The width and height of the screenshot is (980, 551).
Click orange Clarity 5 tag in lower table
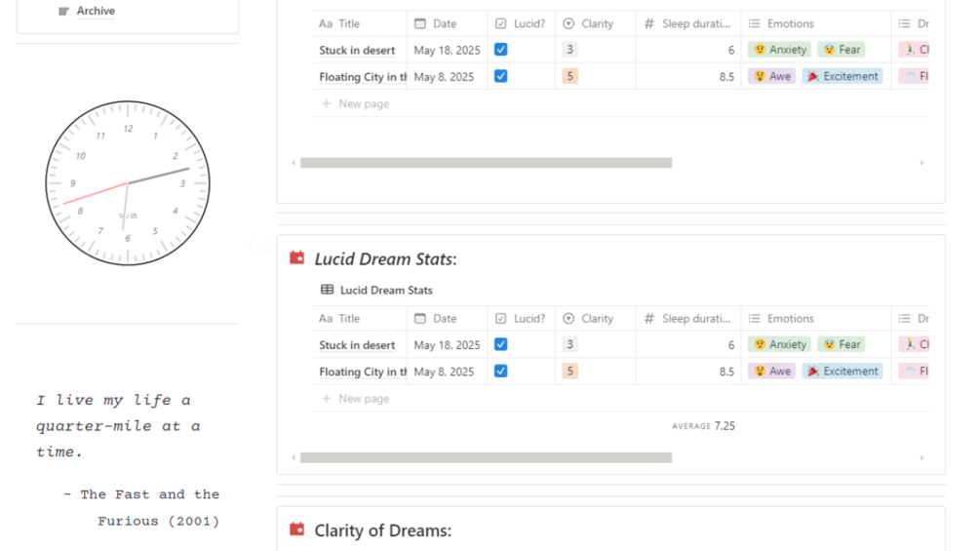pos(570,372)
